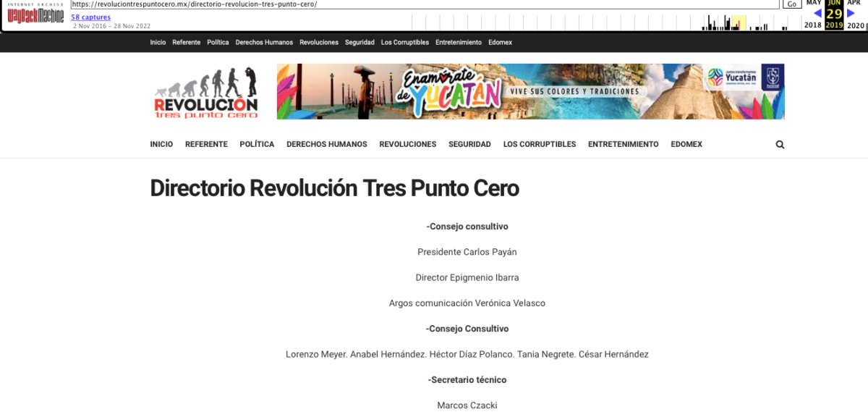This screenshot has width=868, height=417.
Task: Go to Inicio in the top black bar
Action: point(158,43)
